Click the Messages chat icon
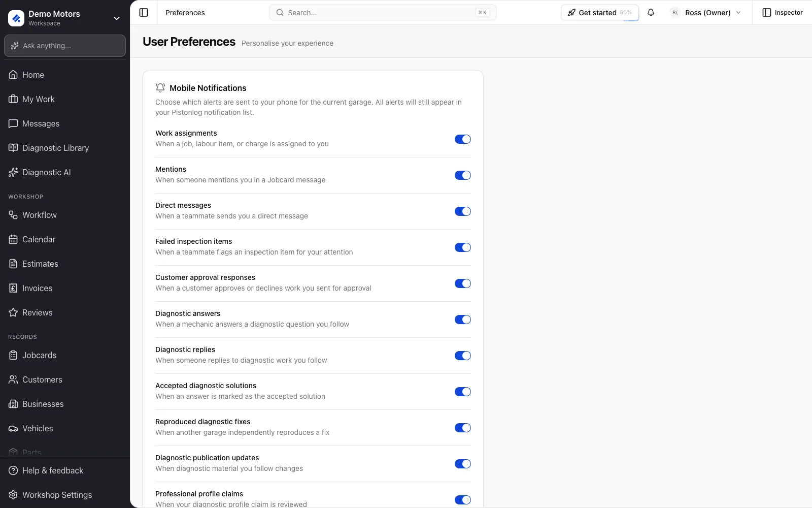 pyautogui.click(x=13, y=123)
